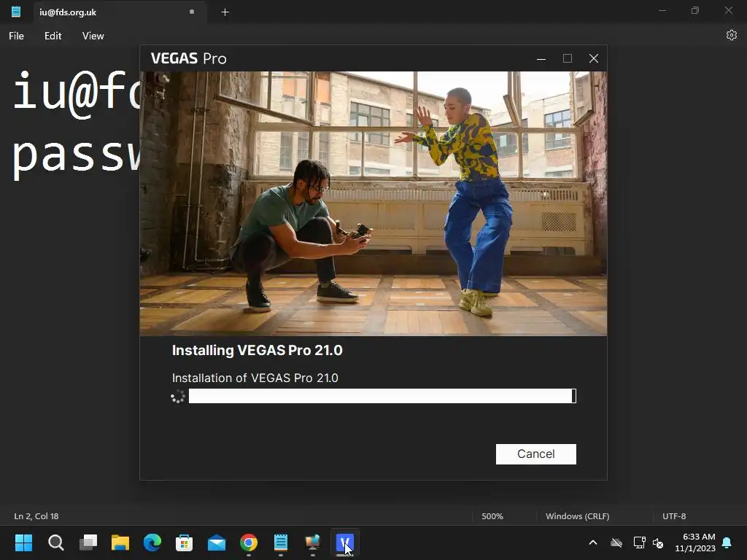Add a new Notepad tab
747x560 pixels.
[225, 12]
